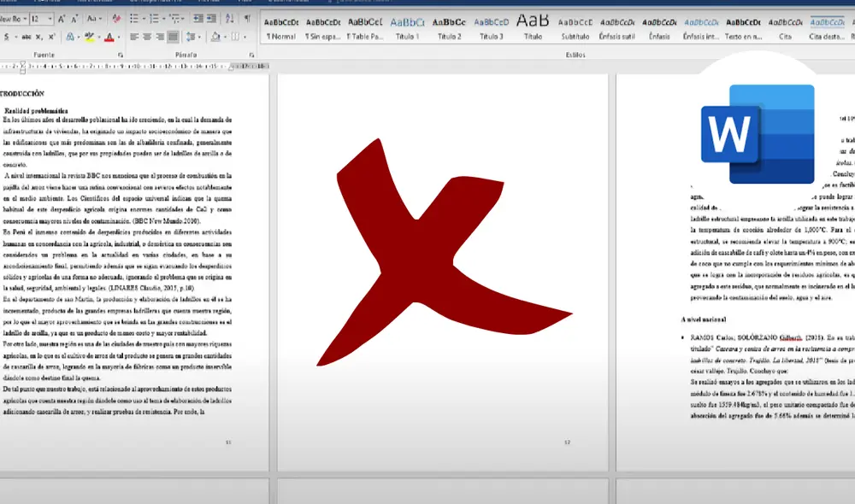
Task: Apply the Título 1 style
Action: (408, 27)
